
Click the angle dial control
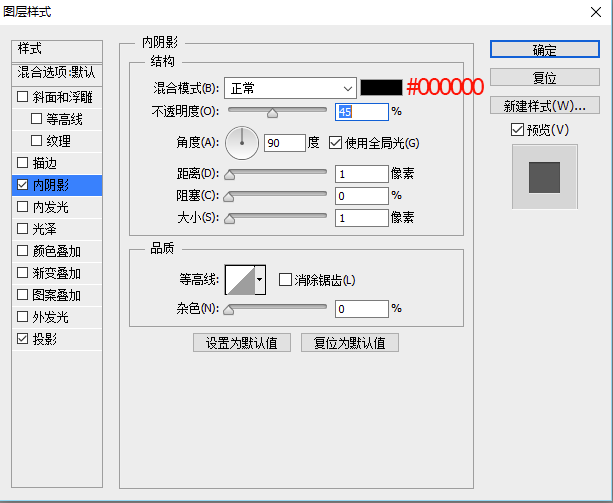(242, 142)
